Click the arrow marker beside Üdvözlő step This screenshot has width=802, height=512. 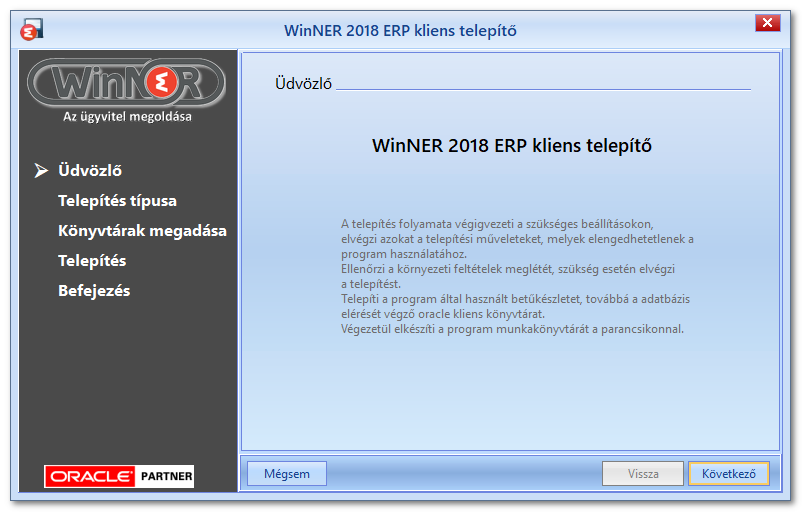(x=41, y=170)
